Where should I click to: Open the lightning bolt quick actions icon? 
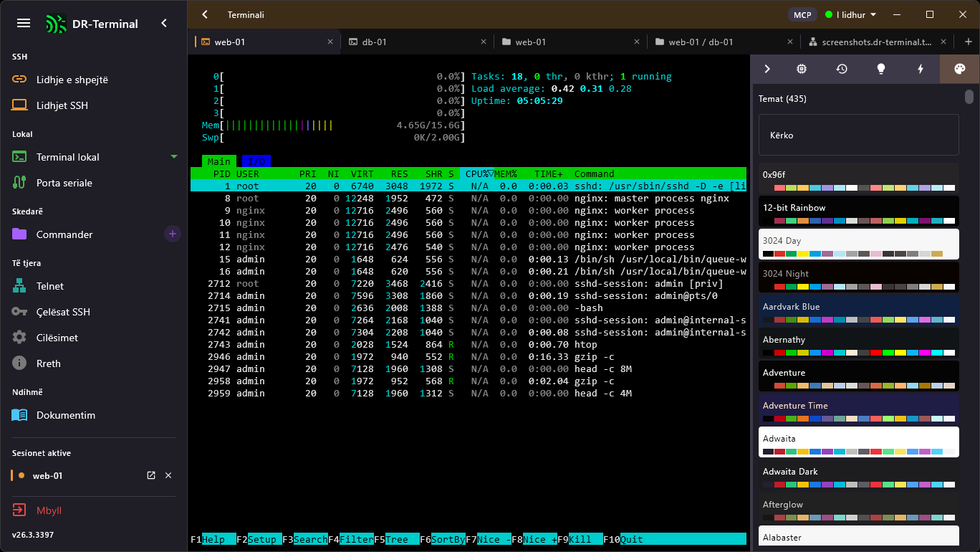(921, 69)
